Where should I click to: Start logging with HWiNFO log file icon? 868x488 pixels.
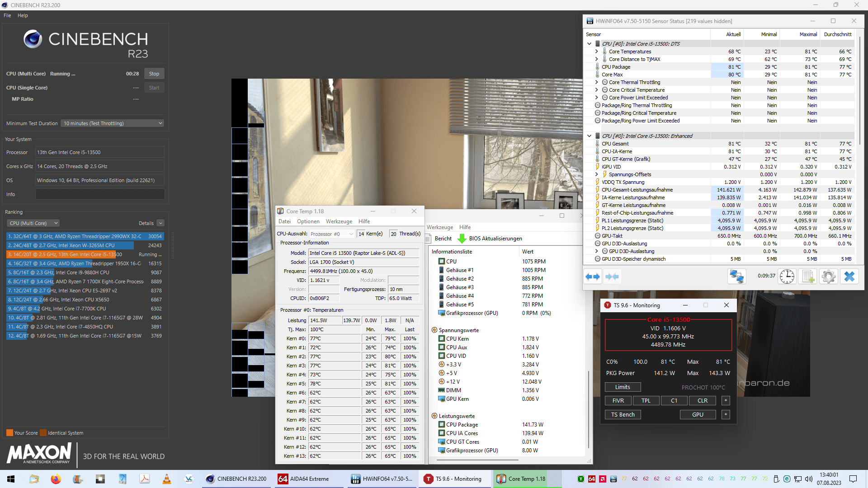tap(808, 277)
